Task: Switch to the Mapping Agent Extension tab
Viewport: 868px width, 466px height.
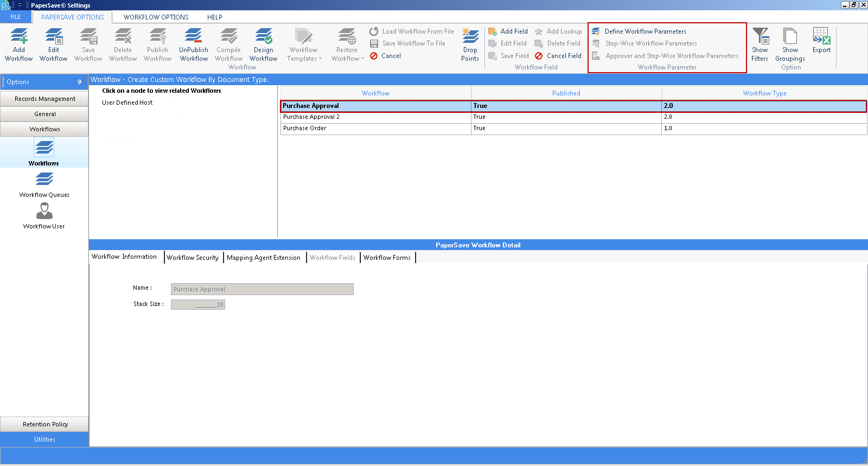Action: click(264, 258)
